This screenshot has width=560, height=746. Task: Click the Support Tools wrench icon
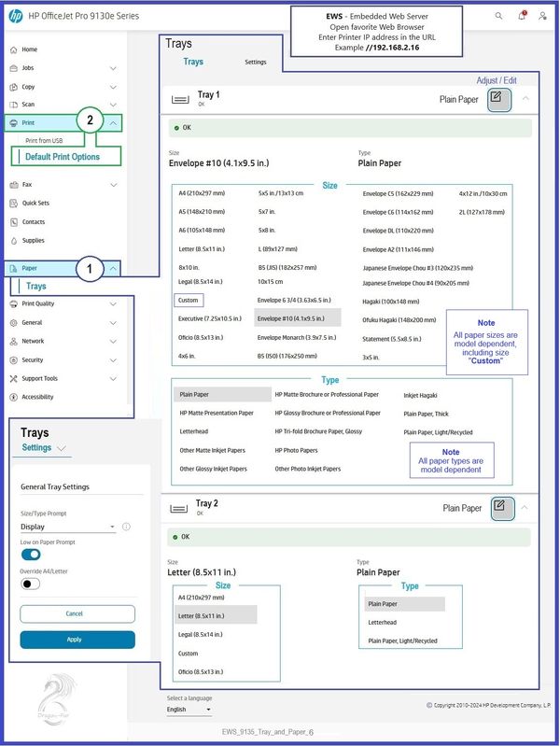point(13,379)
